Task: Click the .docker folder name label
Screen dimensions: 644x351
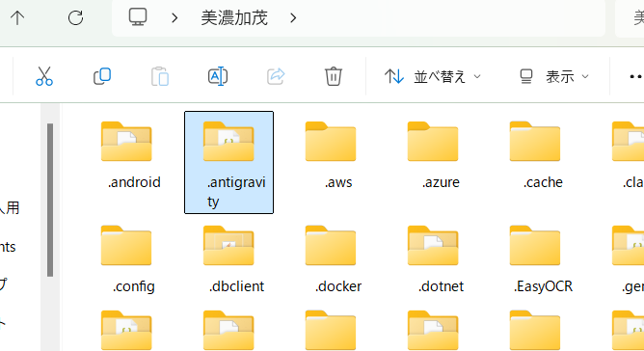Action: [x=338, y=286]
